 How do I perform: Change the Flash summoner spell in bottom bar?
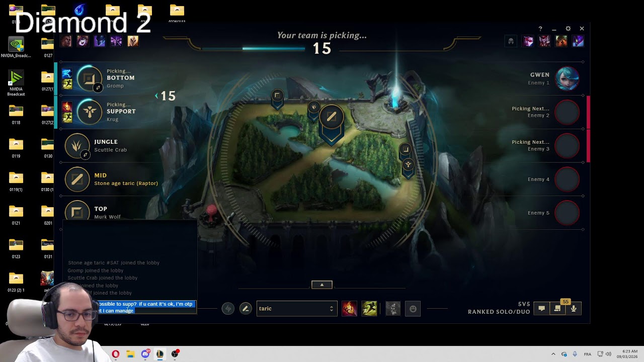pyautogui.click(x=369, y=309)
